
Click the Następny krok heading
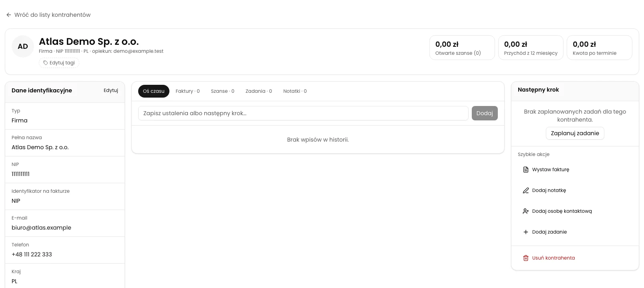538,90
